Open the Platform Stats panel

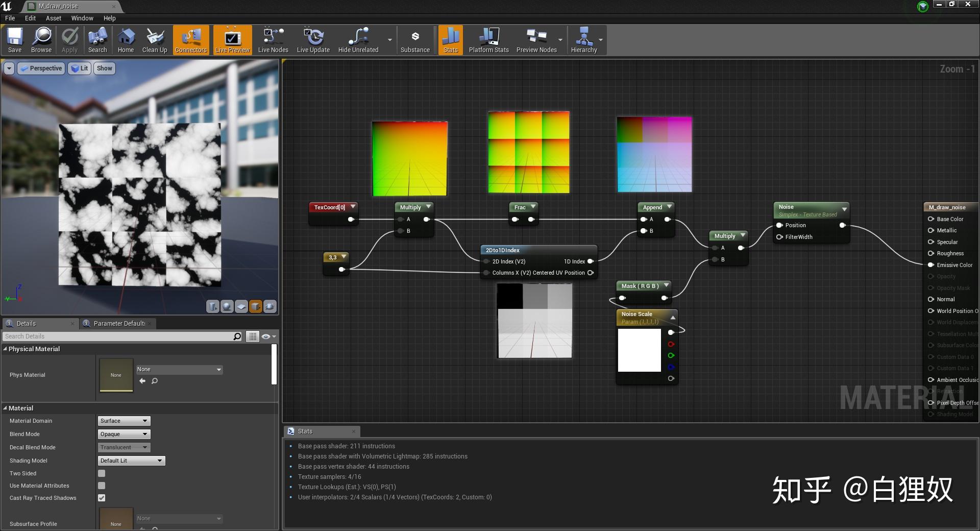point(488,40)
